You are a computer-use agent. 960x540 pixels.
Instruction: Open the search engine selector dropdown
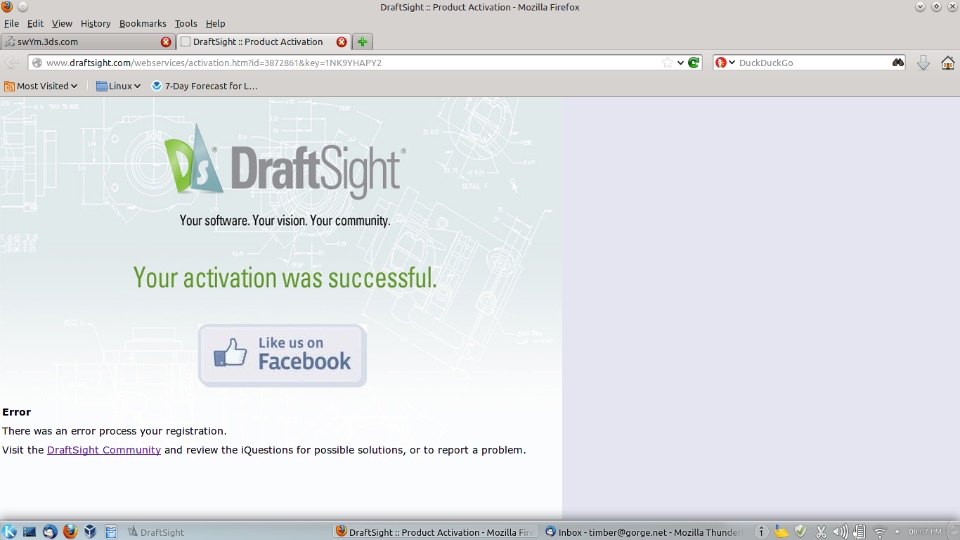point(725,62)
